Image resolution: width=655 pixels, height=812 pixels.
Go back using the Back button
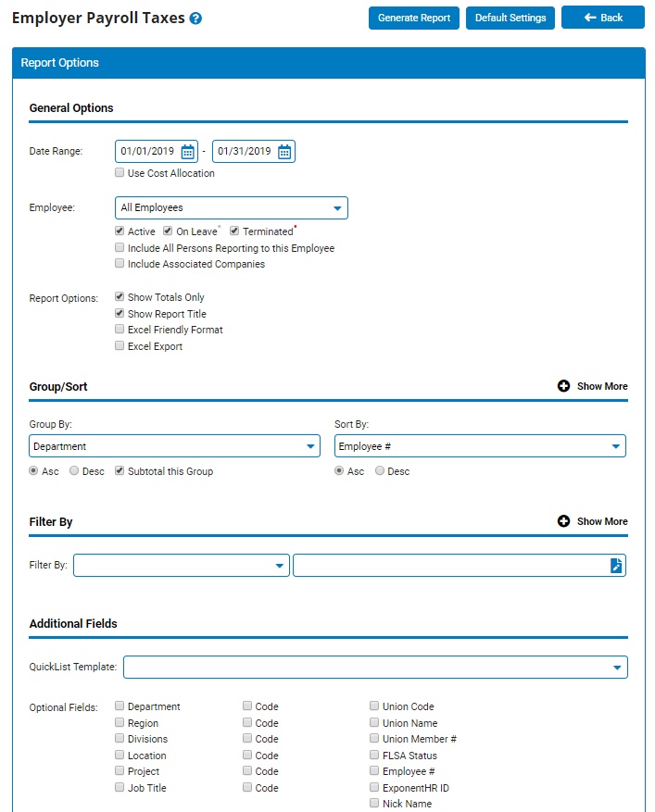[602, 17]
